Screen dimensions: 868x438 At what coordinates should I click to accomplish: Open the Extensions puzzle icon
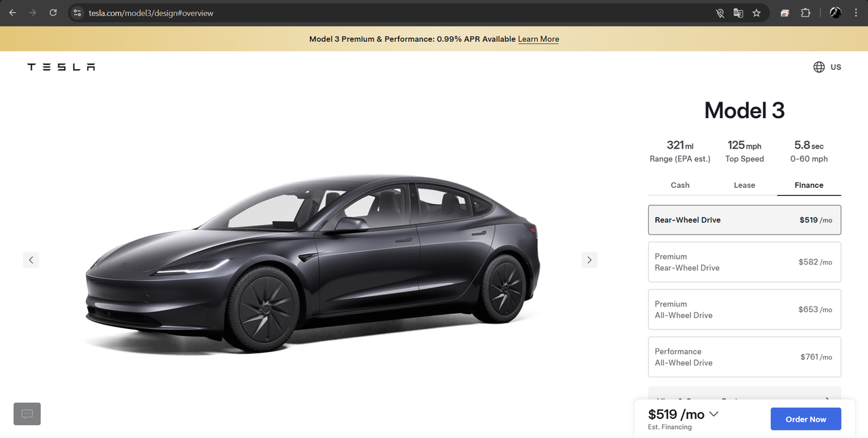(806, 13)
